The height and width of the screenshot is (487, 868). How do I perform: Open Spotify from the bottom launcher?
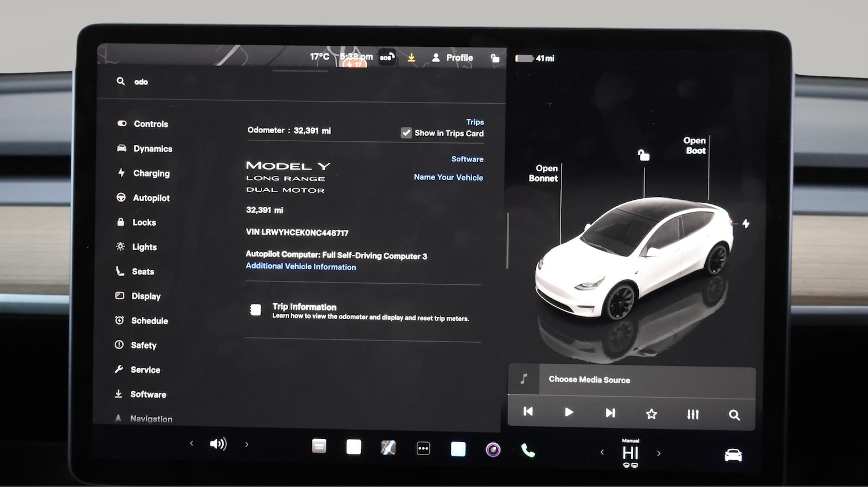(493, 448)
